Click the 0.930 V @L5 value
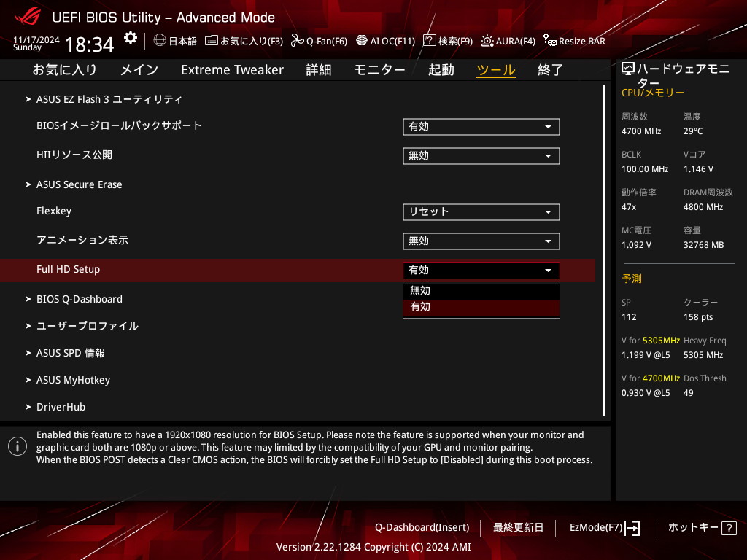747x560 pixels. pyautogui.click(x=646, y=393)
